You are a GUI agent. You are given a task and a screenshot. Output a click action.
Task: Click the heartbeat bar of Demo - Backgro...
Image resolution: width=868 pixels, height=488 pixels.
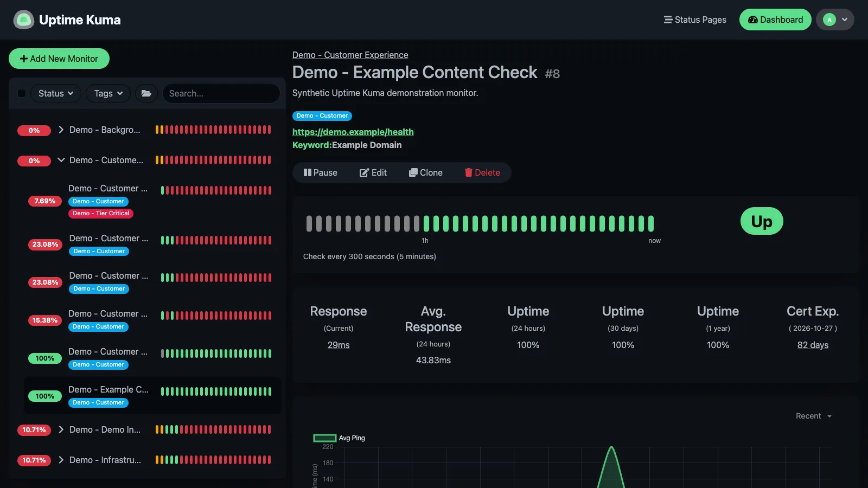(213, 130)
